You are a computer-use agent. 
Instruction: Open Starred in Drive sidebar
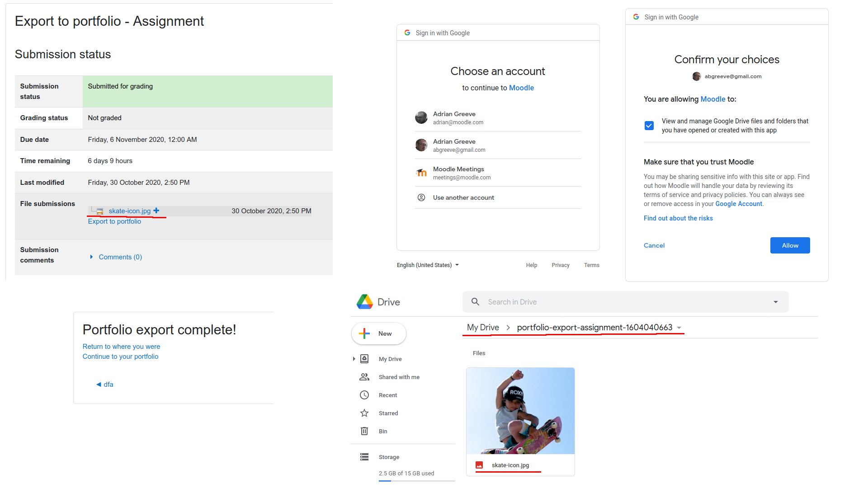tap(388, 413)
